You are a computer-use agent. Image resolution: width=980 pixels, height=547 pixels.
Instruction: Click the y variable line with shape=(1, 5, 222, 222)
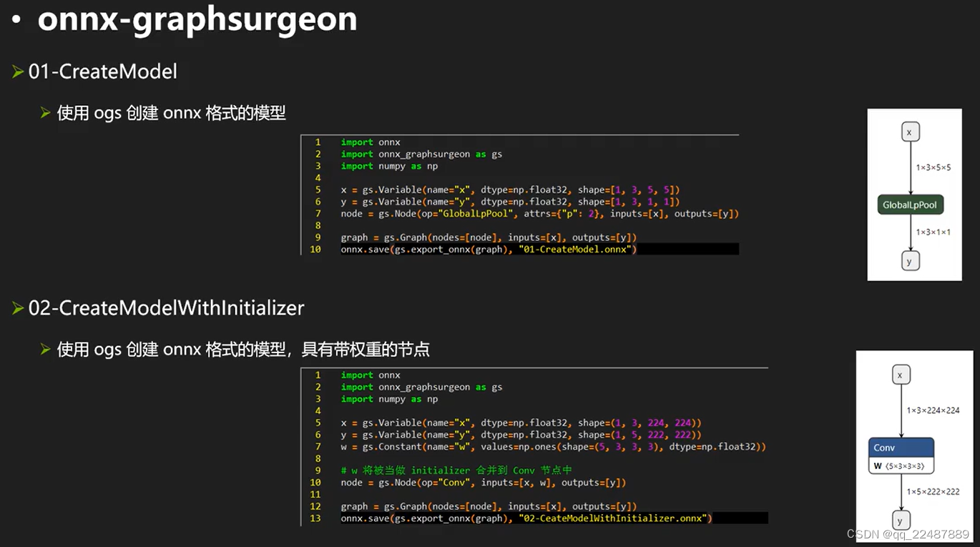tap(521, 435)
